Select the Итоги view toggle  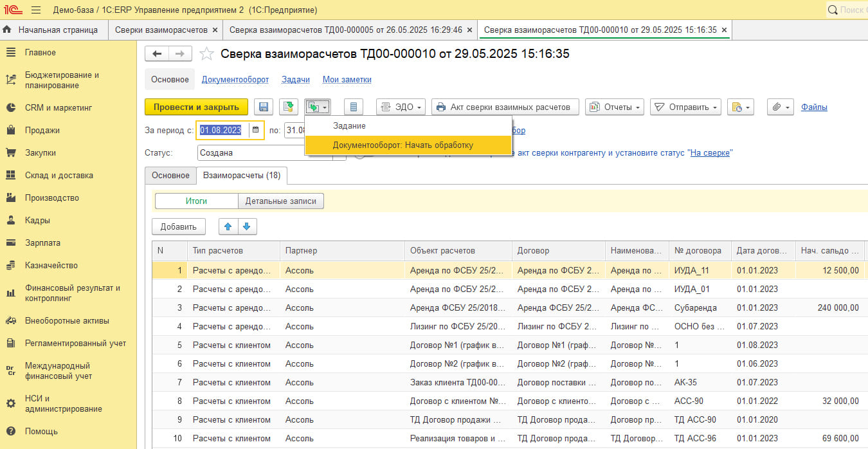(x=196, y=201)
